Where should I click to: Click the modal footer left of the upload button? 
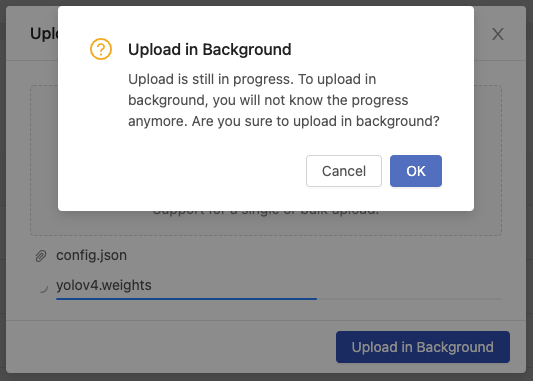click(170, 347)
